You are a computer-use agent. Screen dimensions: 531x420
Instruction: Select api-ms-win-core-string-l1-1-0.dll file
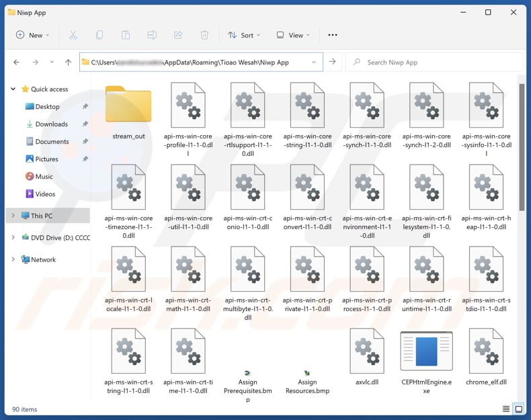pyautogui.click(x=307, y=115)
